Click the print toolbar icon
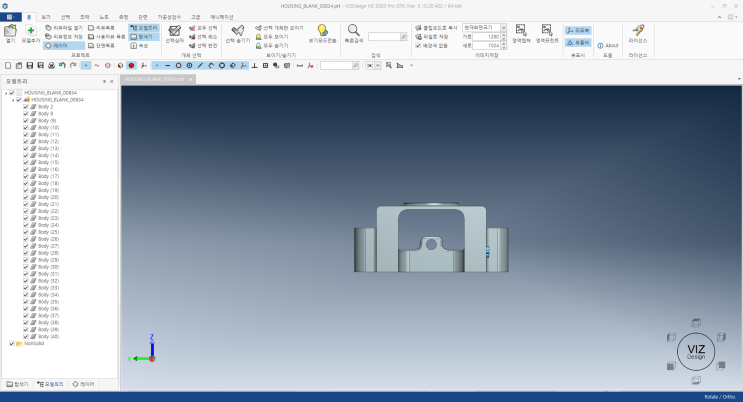 [51, 65]
